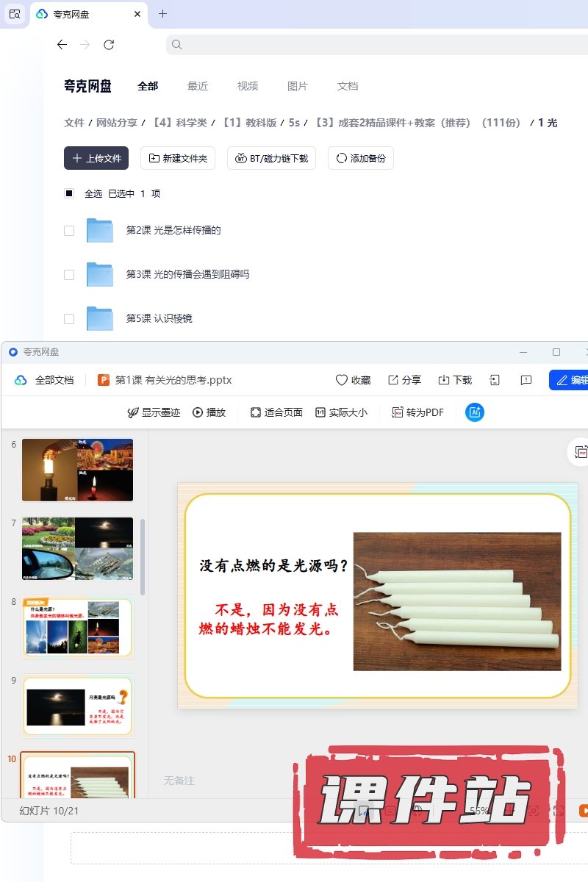Click the Upload File (上传文件) button
Screen dimensions: 588x882
96,158
